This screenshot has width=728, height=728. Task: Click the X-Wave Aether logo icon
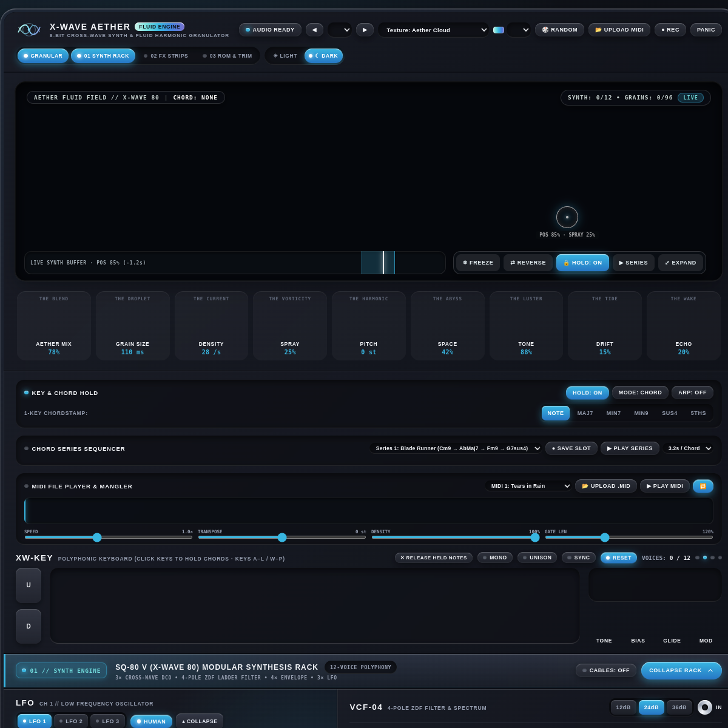pyautogui.click(x=29, y=30)
